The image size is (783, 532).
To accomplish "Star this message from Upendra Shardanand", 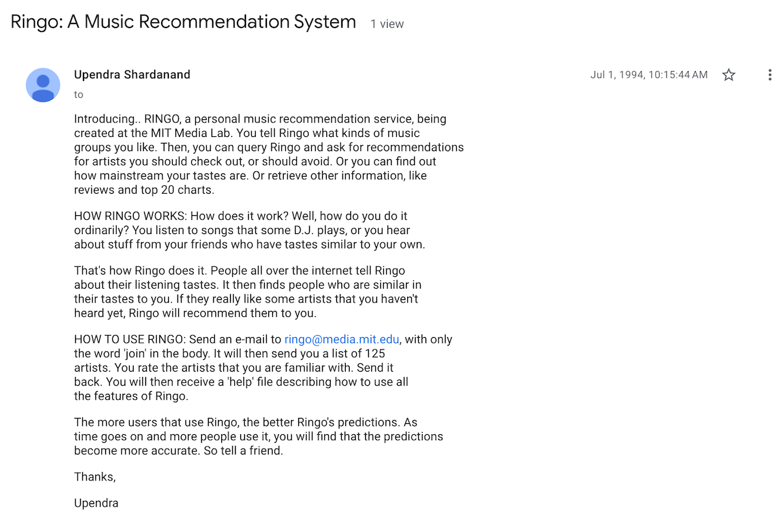I will coord(729,75).
